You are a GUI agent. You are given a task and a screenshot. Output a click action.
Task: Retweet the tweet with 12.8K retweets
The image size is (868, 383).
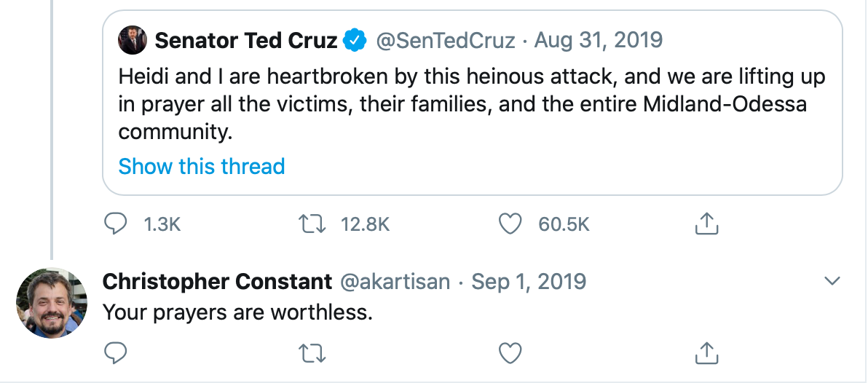coord(313,224)
